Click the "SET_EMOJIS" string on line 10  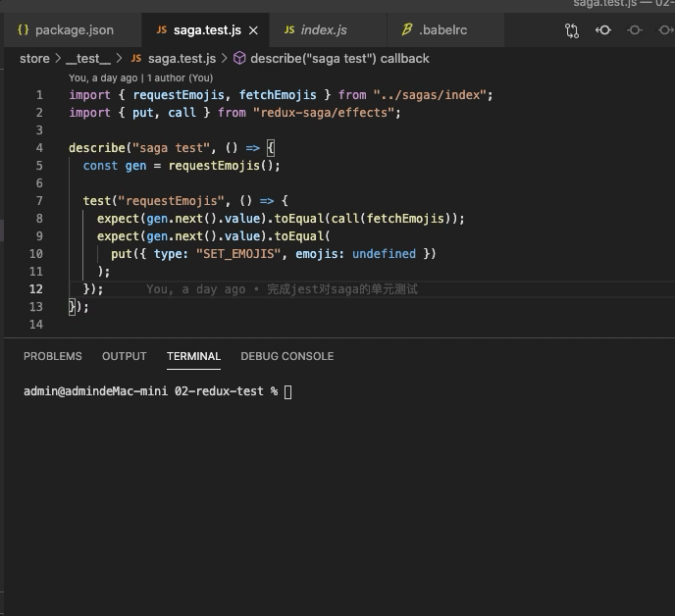pyautogui.click(x=239, y=254)
